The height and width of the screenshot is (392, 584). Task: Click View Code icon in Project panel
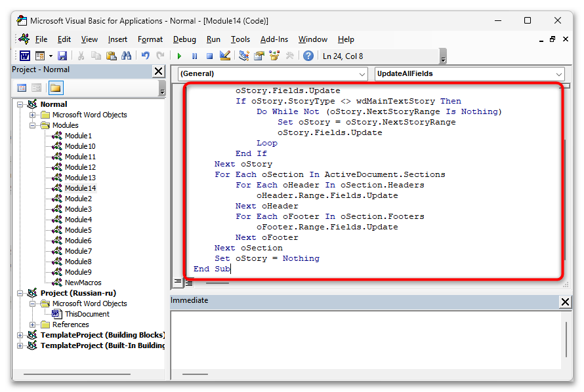[22, 88]
